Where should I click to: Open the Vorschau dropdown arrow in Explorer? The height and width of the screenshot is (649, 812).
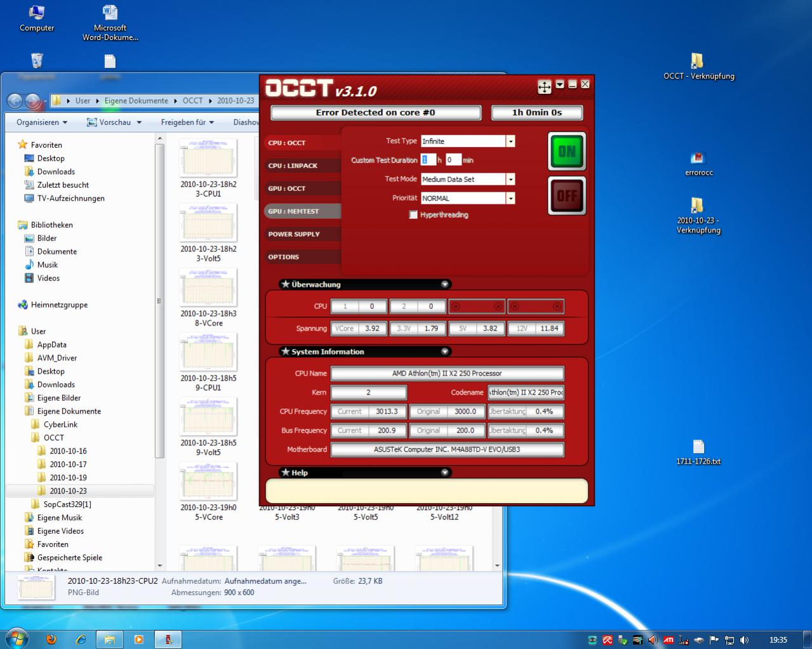pos(139,122)
